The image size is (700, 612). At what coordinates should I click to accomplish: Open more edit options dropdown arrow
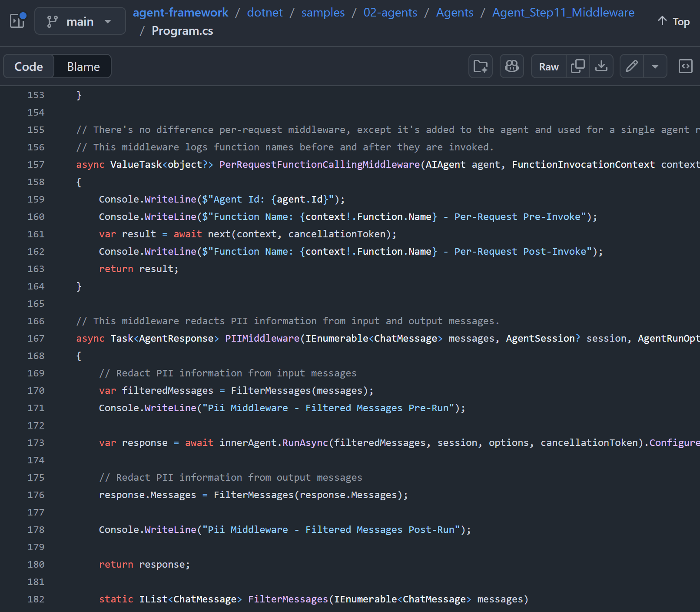tap(655, 67)
